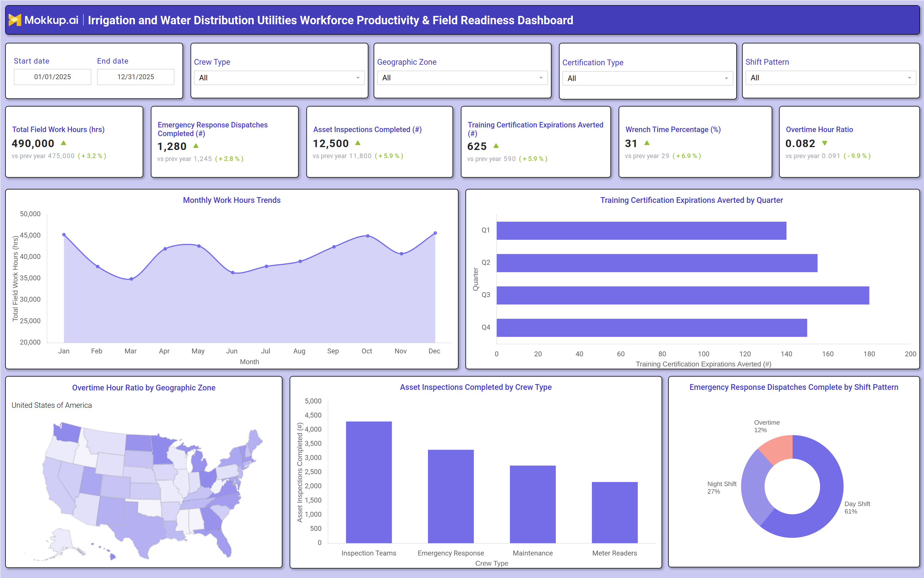Screen dimensions: 924x578
Task: Click the 490,000 total field work hours value
Action: click(x=33, y=143)
